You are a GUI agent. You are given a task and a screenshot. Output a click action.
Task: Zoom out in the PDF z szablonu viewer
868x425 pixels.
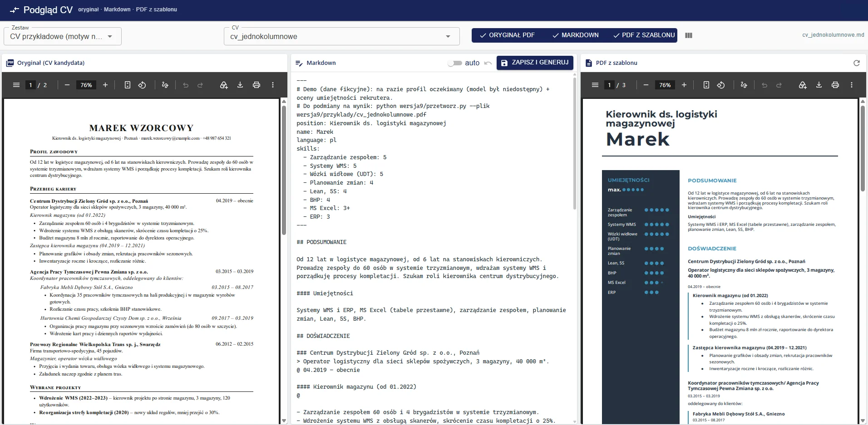coord(646,85)
